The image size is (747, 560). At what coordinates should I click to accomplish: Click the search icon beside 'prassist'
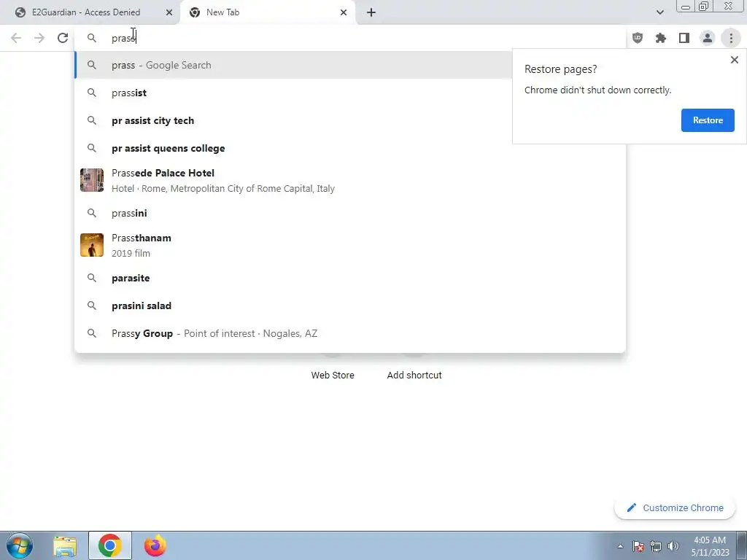[92, 93]
